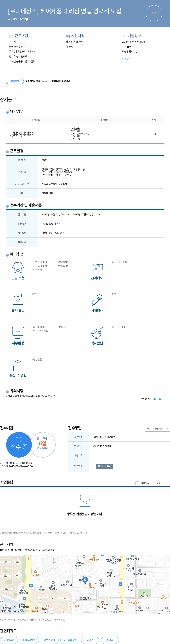Viewport: 170px width, 644px height.
Task: Click the blue location pin on map
Action: click(x=85, y=580)
